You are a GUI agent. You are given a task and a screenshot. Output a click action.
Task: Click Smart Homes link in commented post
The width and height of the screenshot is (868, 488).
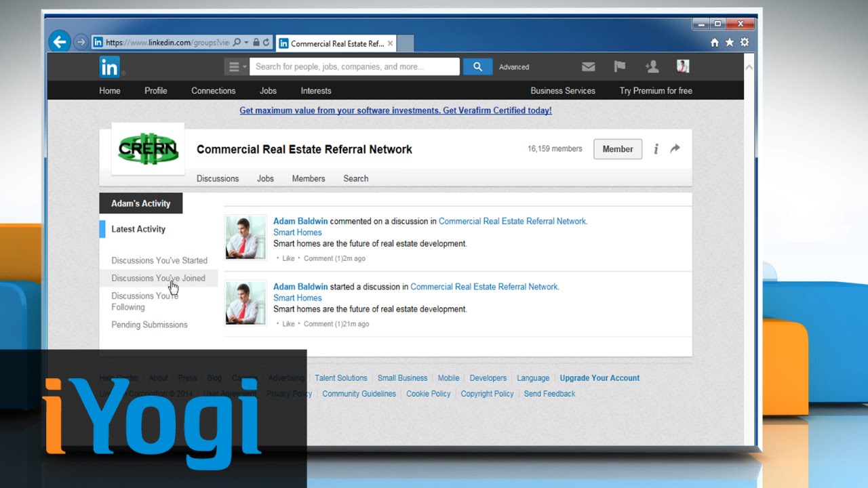[298, 232]
